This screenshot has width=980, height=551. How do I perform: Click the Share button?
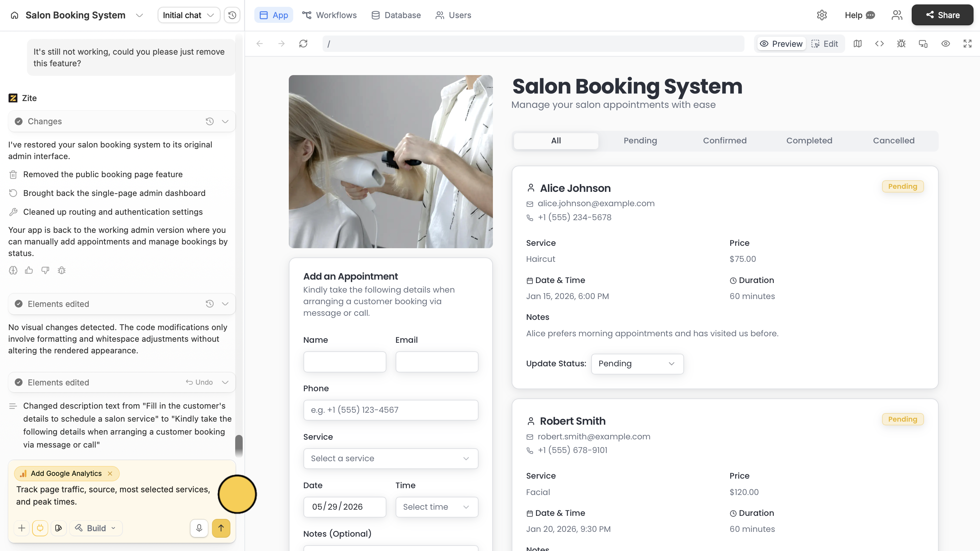coord(942,15)
